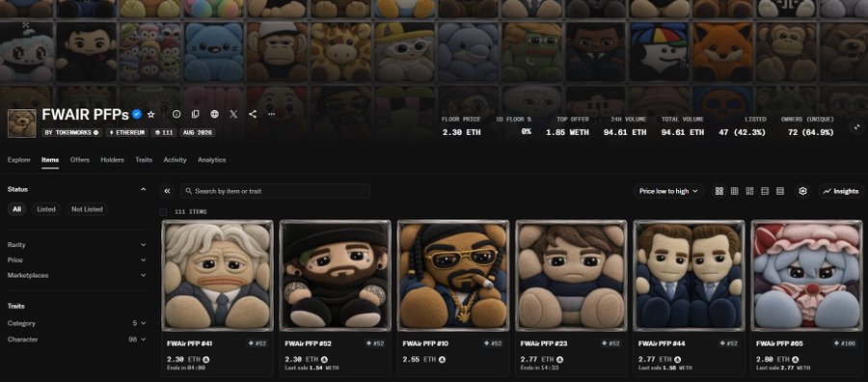Select the mosaic grid view icon
868x382 pixels.
coord(749,191)
